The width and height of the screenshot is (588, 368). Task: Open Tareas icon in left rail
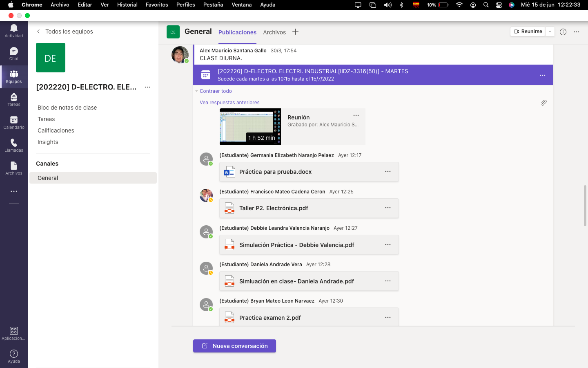pos(14,99)
